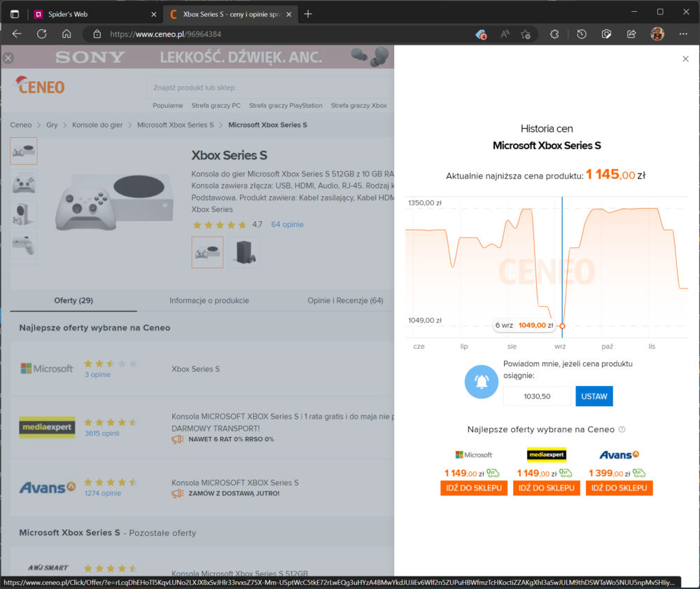Image resolution: width=700 pixels, height=589 pixels.
Task: Add this page to favorites star icon
Action: click(x=526, y=34)
